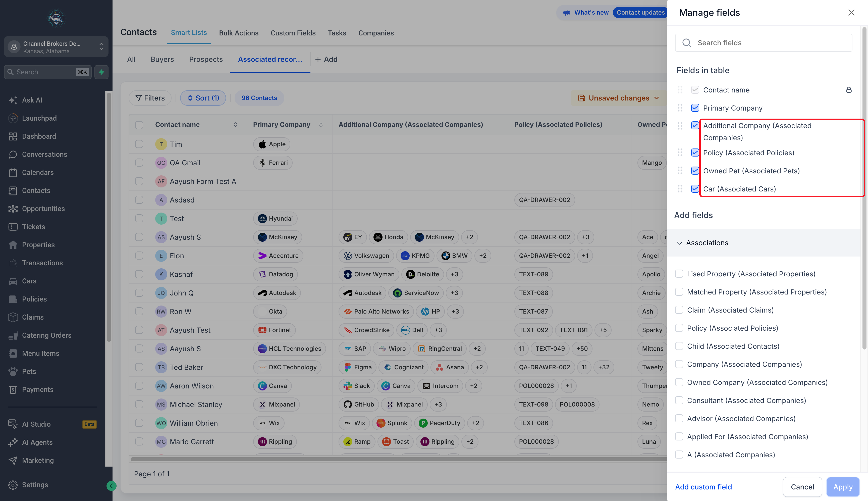The width and height of the screenshot is (868, 501).
Task: Open the Filters button
Action: [150, 98]
